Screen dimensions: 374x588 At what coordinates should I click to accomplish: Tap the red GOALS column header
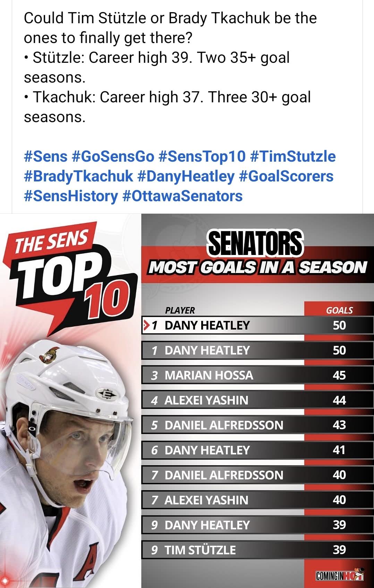point(339,309)
